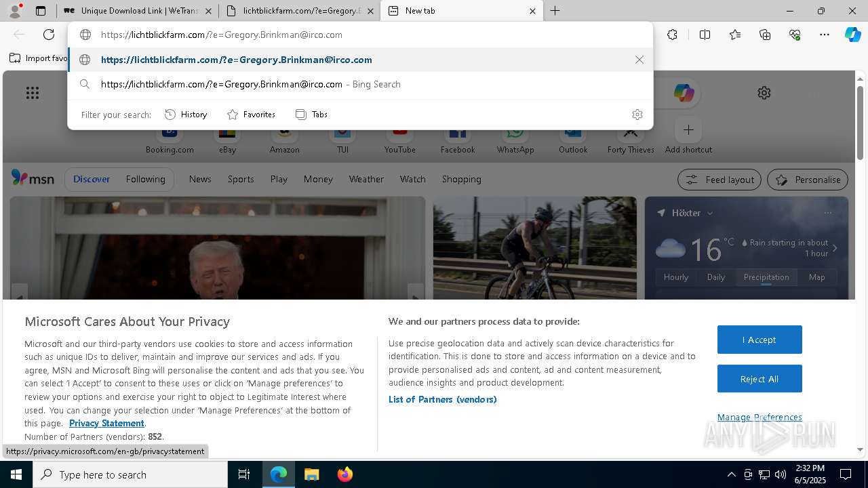Image resolution: width=868 pixels, height=488 pixels.
Task: Click the page scrollbar down arrow
Action: [860, 449]
